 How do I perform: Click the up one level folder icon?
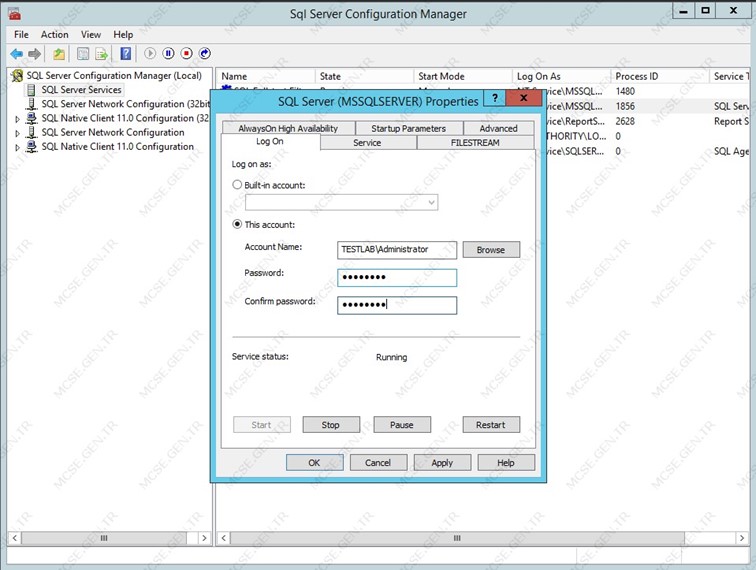(x=59, y=54)
